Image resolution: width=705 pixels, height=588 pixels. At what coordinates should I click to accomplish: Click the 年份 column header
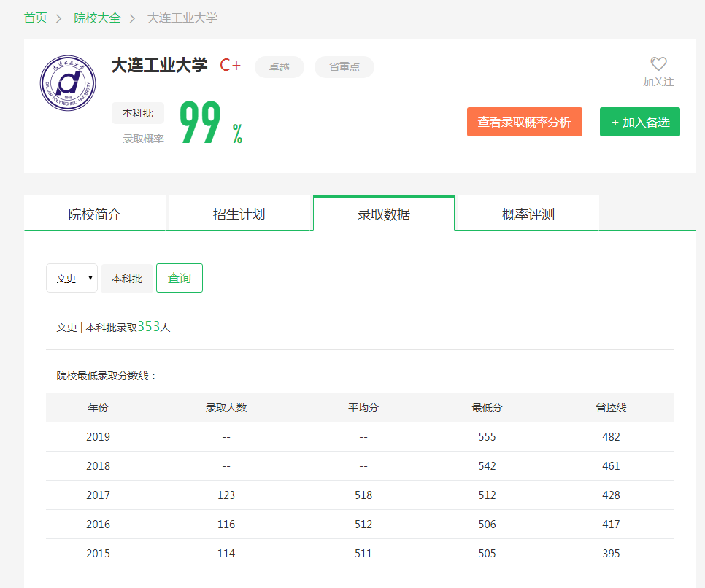[98, 408]
